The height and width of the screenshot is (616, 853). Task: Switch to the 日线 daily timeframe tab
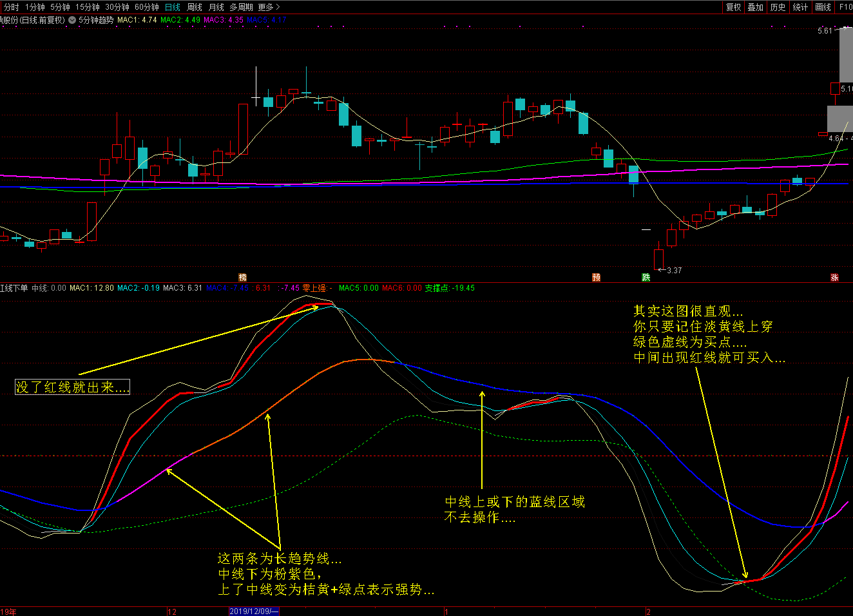(x=173, y=7)
